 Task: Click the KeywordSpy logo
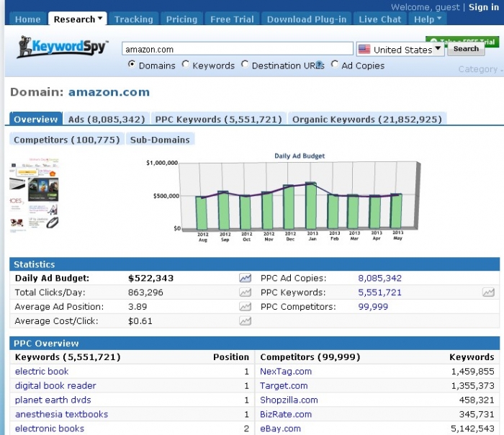(x=62, y=48)
